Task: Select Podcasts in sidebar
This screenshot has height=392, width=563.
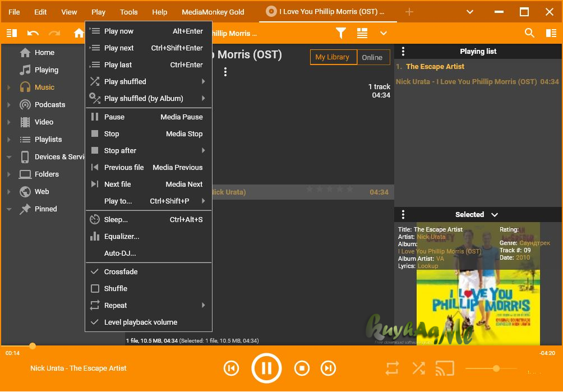Action: [x=50, y=104]
